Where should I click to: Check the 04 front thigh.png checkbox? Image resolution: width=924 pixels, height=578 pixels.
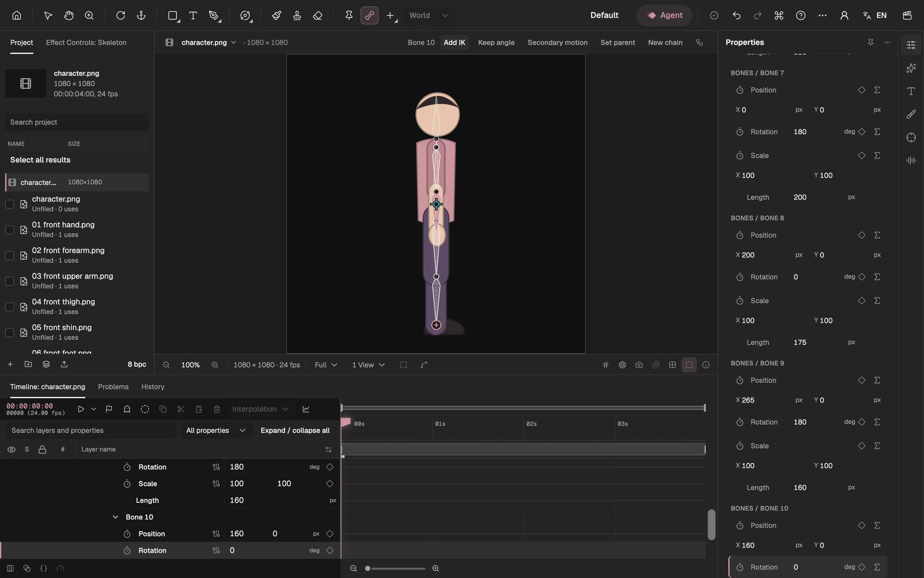pyautogui.click(x=10, y=307)
